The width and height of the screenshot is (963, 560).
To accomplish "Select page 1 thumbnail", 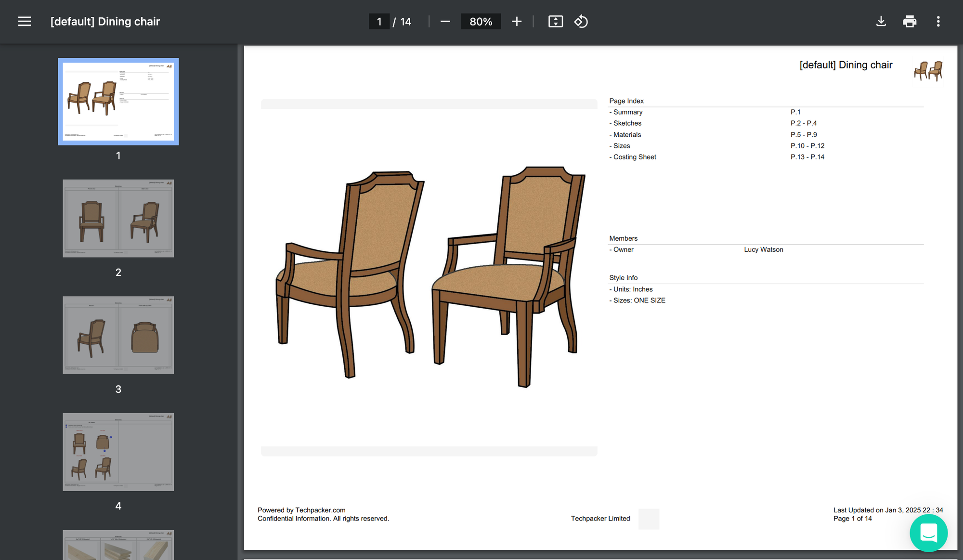I will 118,102.
